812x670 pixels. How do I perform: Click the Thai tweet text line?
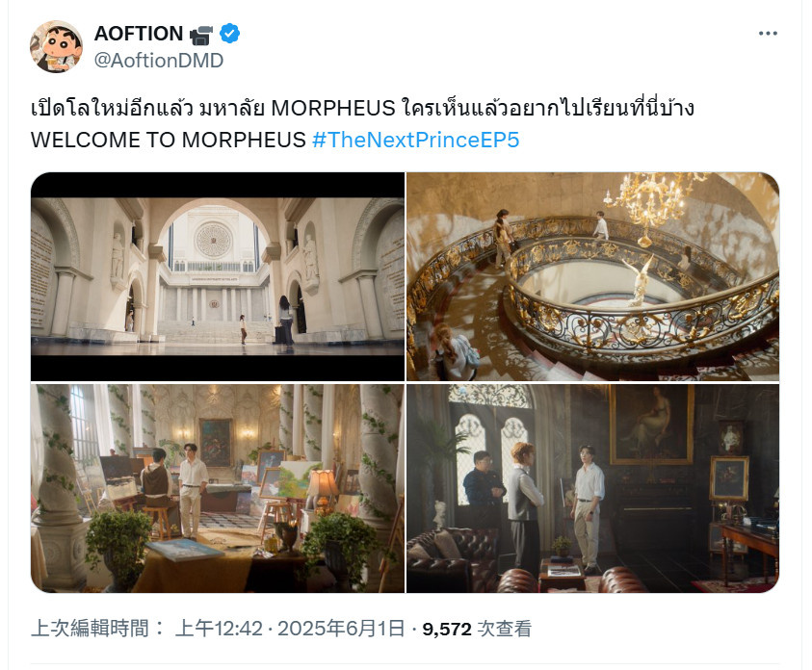(362, 108)
